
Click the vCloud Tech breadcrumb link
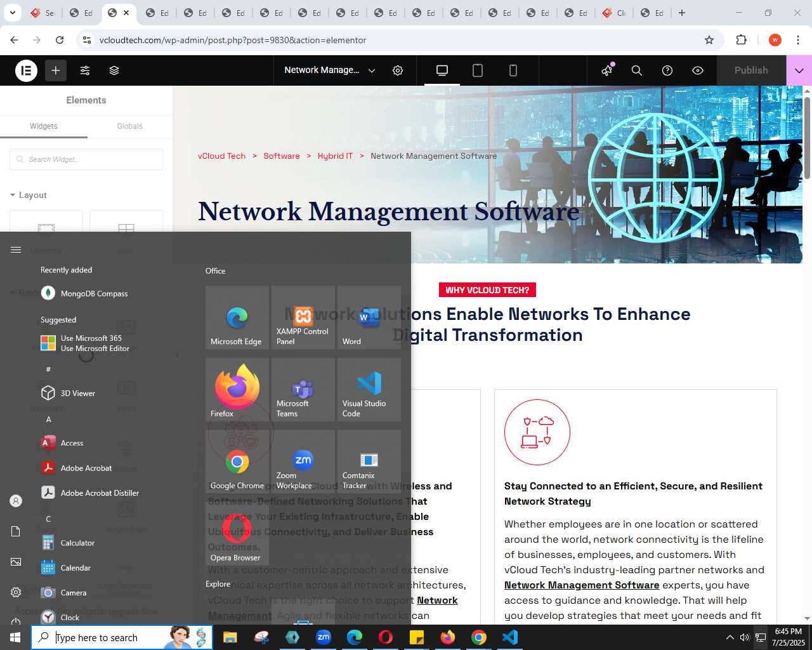pyautogui.click(x=221, y=156)
